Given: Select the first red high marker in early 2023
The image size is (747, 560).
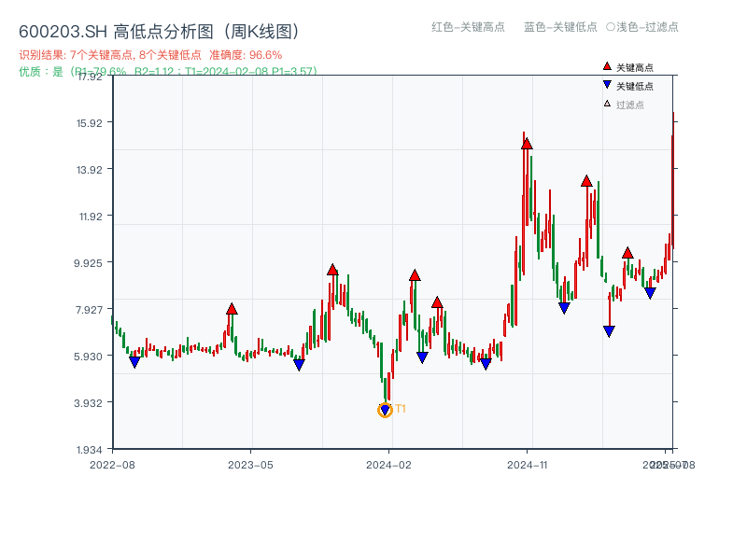Looking at the screenshot, I should click(x=232, y=309).
